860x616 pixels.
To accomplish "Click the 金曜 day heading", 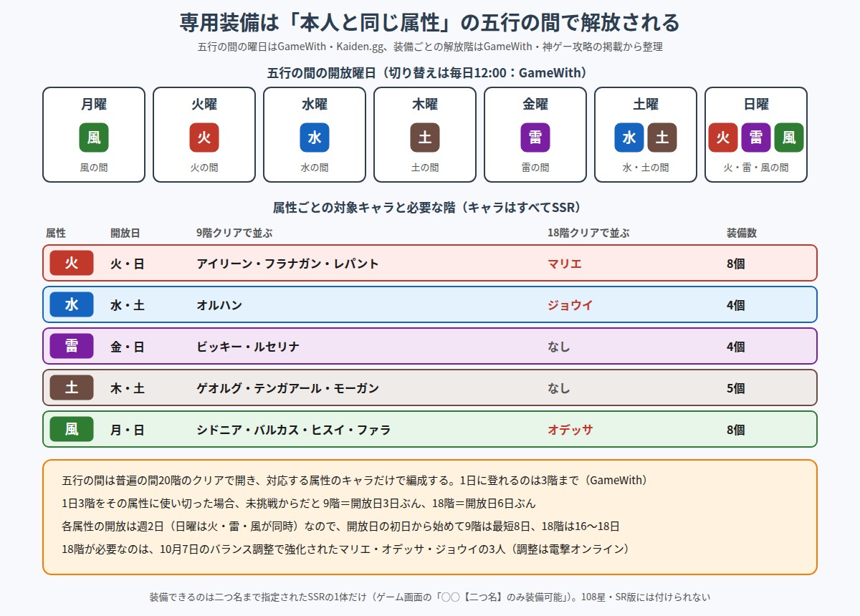I will (x=535, y=105).
